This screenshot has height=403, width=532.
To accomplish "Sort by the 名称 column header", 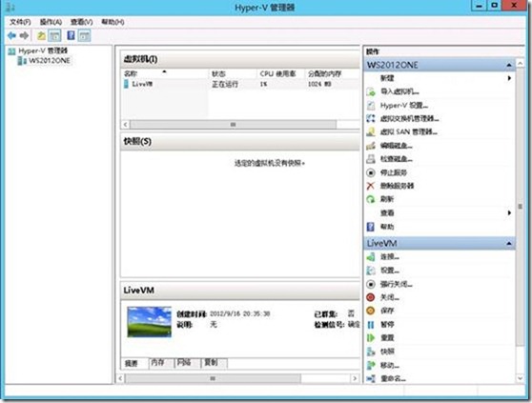I will tap(165, 73).
